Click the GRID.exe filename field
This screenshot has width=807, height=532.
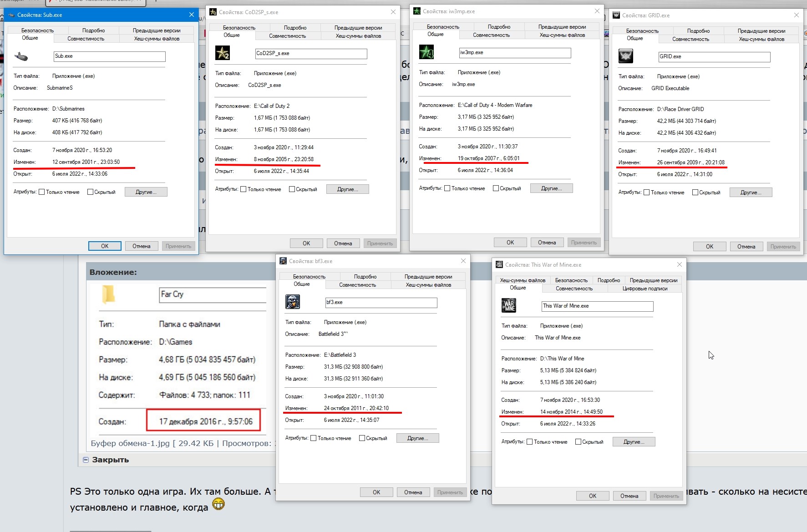pos(714,57)
